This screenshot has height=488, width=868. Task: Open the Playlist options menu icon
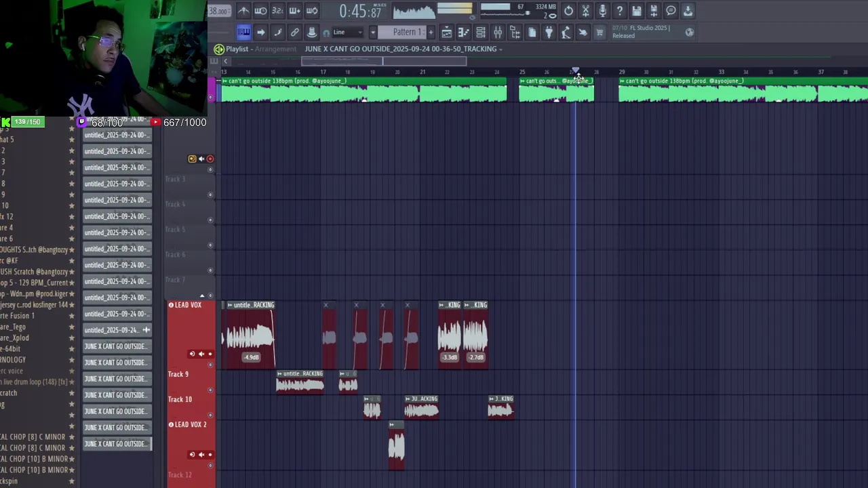point(219,49)
